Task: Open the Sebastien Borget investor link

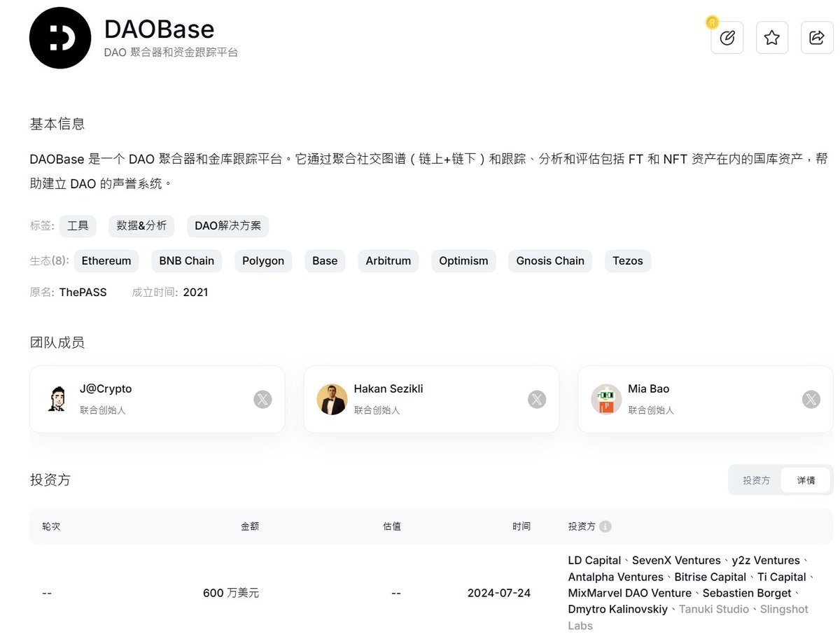Action: pos(747,593)
